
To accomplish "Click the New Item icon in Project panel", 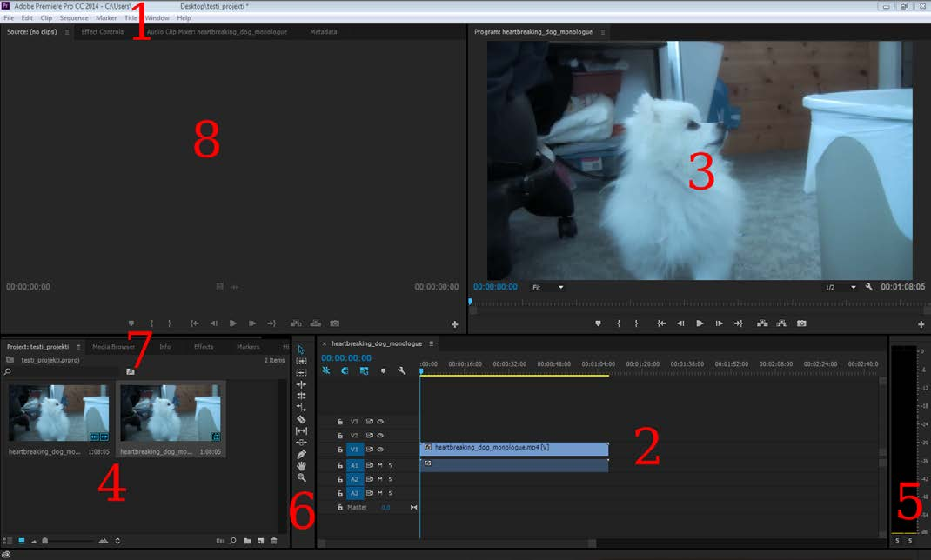I will click(x=261, y=541).
